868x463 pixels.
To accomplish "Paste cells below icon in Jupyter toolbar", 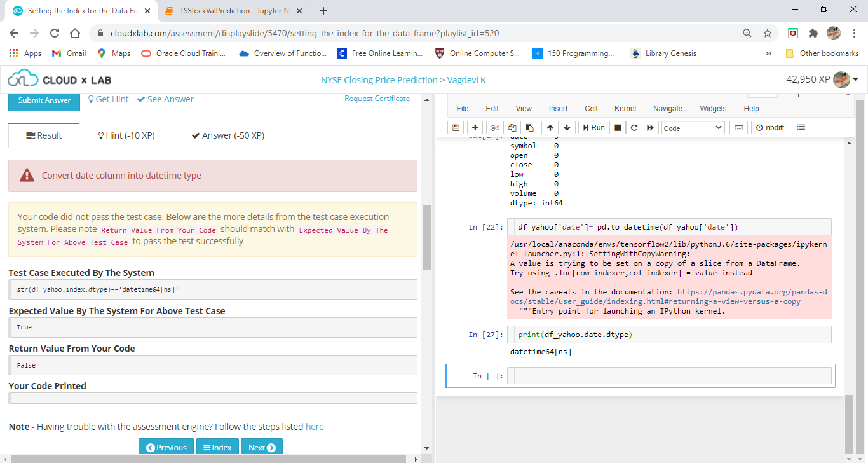I will pos(530,128).
